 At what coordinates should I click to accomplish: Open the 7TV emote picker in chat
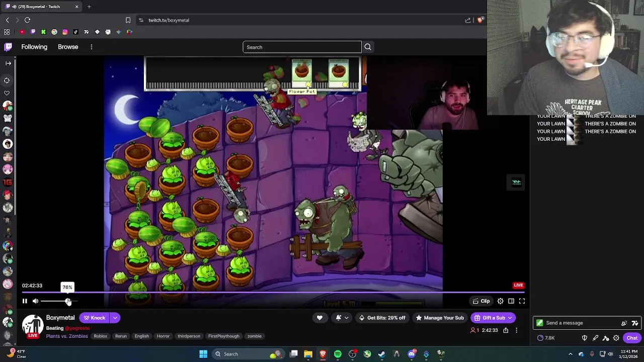click(x=635, y=323)
